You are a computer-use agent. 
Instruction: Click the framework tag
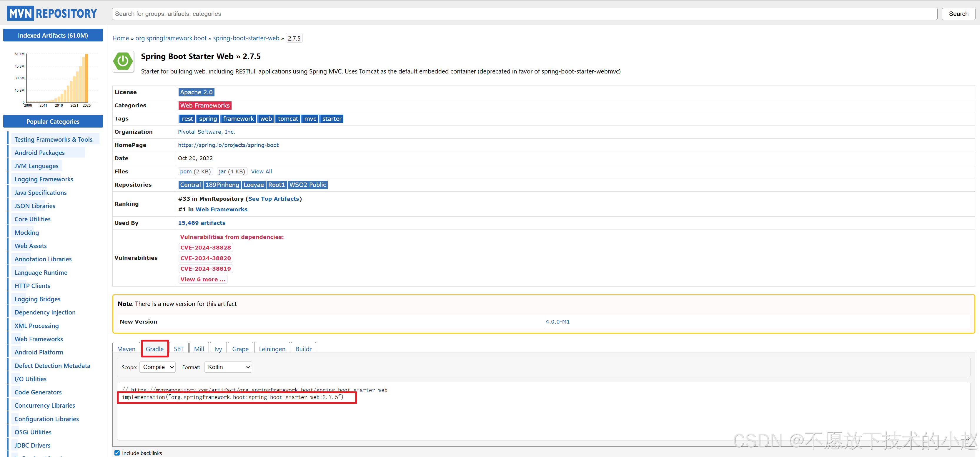238,118
